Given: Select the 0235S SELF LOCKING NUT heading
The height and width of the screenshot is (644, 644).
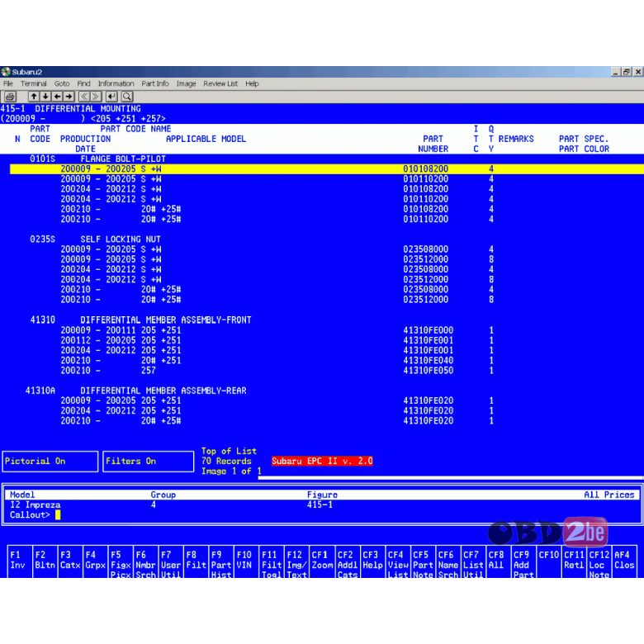Looking at the screenshot, I should coord(95,239).
